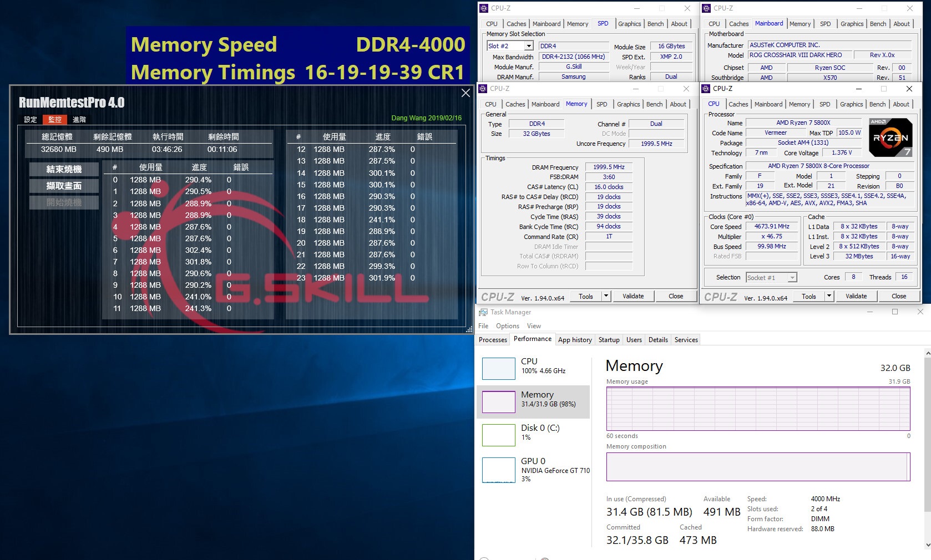Screen dimensions: 931x560
Task: Open About tab in CPU-Z Mainboard window
Action: click(902, 24)
